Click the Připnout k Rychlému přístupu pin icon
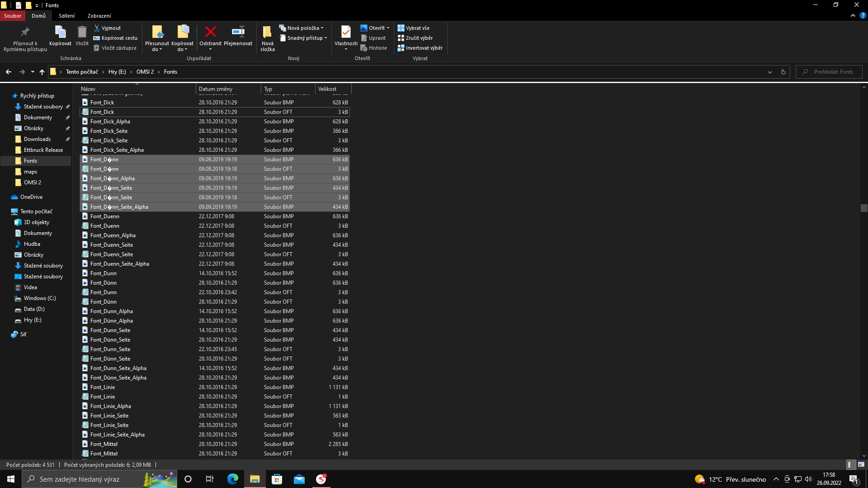 point(25,33)
